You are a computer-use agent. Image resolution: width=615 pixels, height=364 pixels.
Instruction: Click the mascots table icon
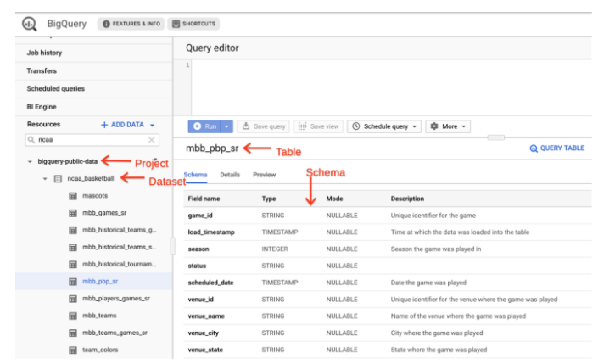[73, 196]
